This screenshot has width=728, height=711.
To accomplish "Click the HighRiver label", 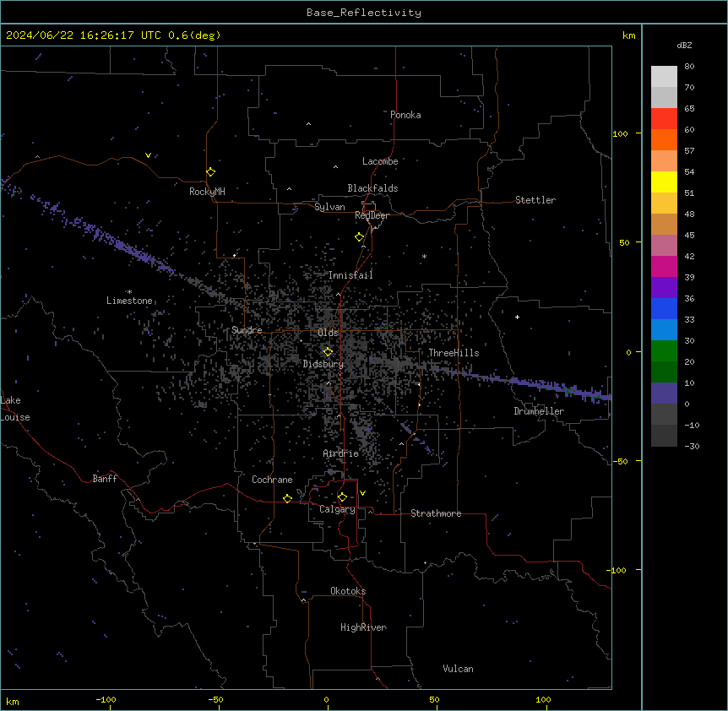I will [363, 627].
